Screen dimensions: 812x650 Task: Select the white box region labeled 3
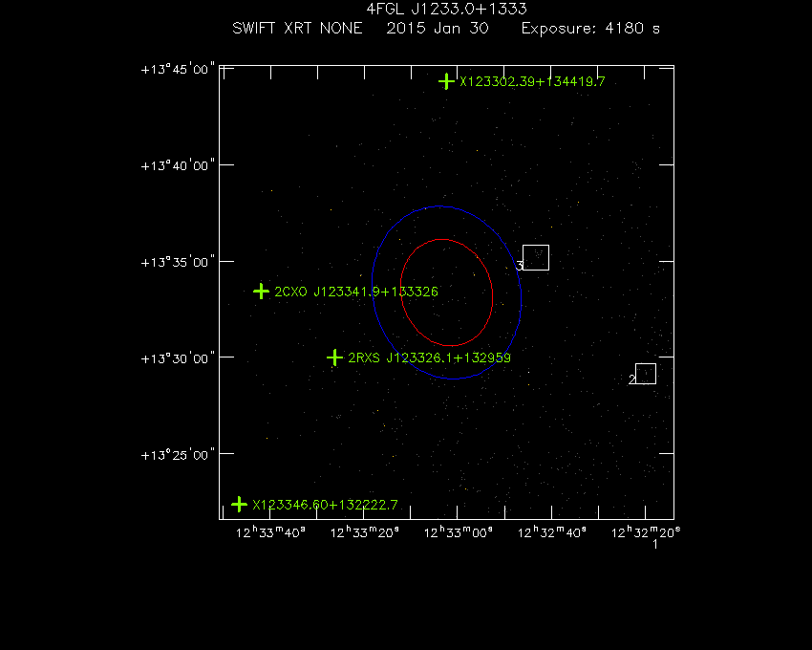point(536,258)
